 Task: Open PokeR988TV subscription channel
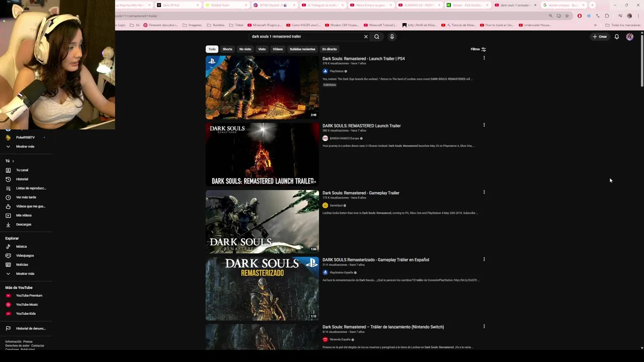[25, 137]
